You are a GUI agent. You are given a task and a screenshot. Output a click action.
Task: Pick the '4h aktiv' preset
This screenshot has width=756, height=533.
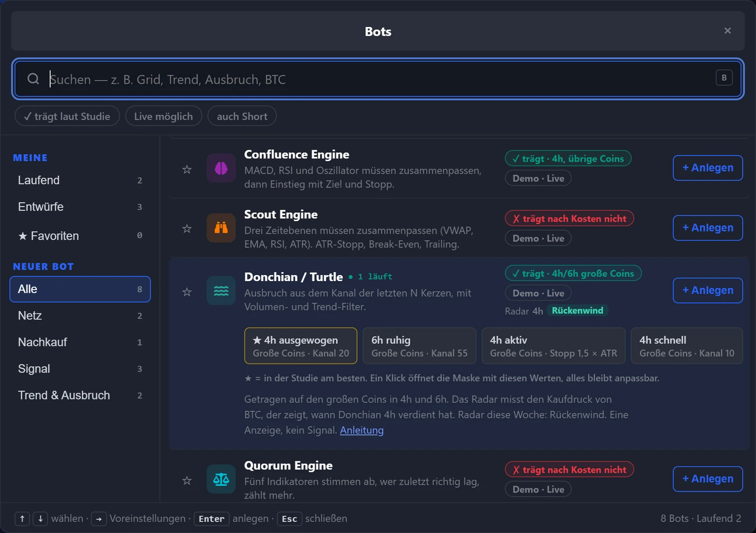[x=553, y=346]
